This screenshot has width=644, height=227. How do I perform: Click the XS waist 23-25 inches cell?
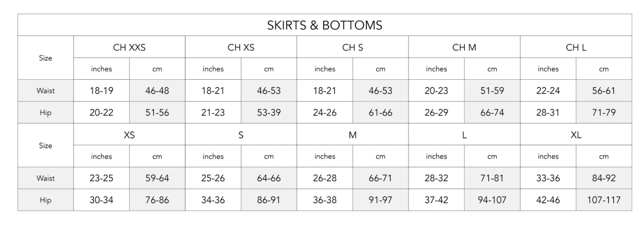pyautogui.click(x=101, y=178)
